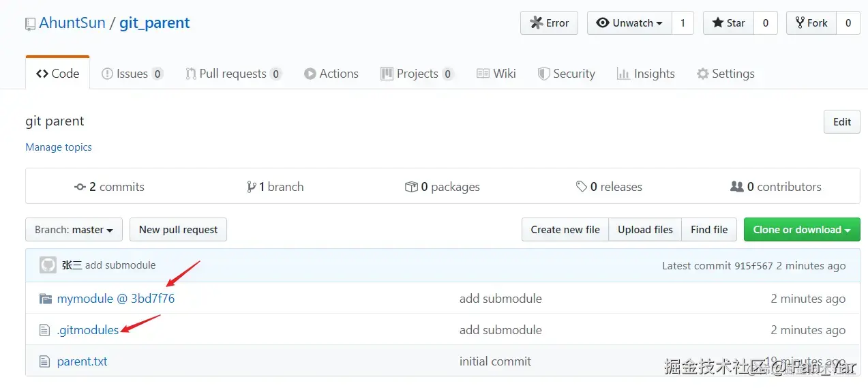Screen dimensions: 868x388
Task: Click the repository book icon beside AhuntSun
Action: pos(30,24)
